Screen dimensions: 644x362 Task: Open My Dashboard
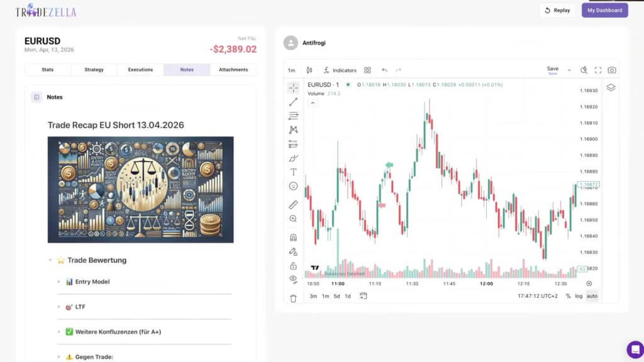pos(604,10)
